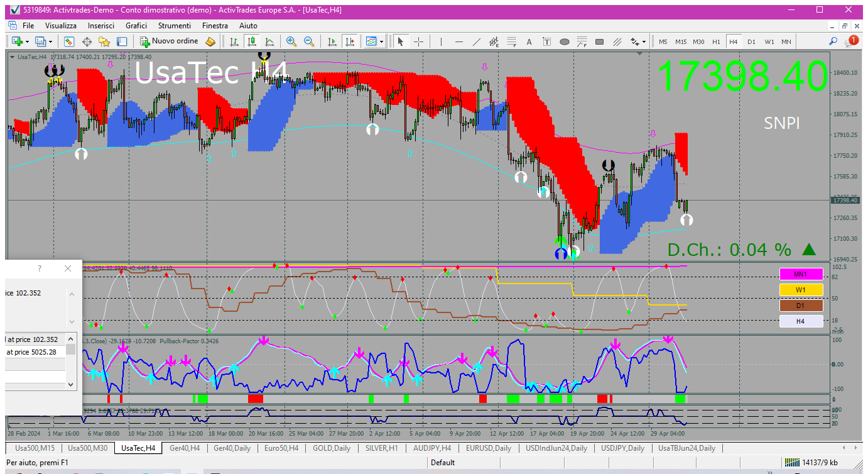
Task: Zoom in on the chart
Action: click(x=291, y=41)
